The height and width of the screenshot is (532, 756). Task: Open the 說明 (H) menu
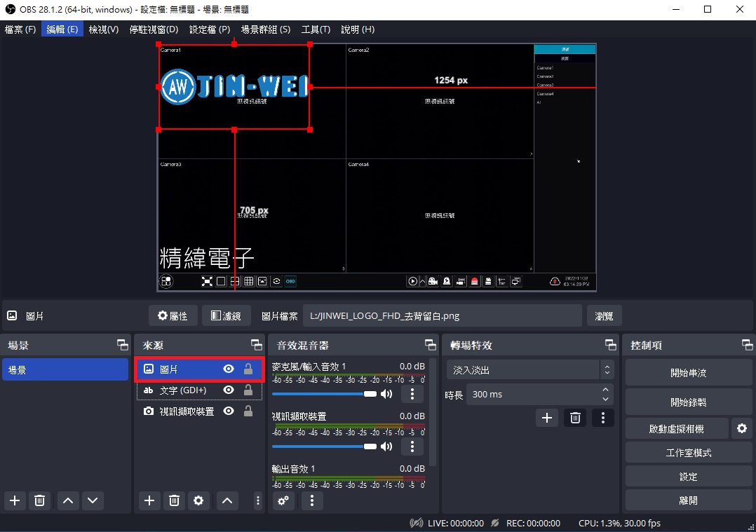358,29
